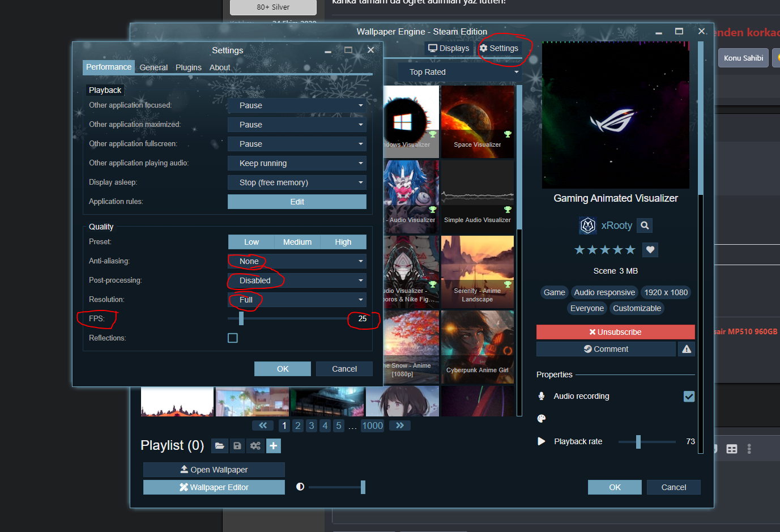
Task: Click the Audio responsive tag
Action: (604, 292)
